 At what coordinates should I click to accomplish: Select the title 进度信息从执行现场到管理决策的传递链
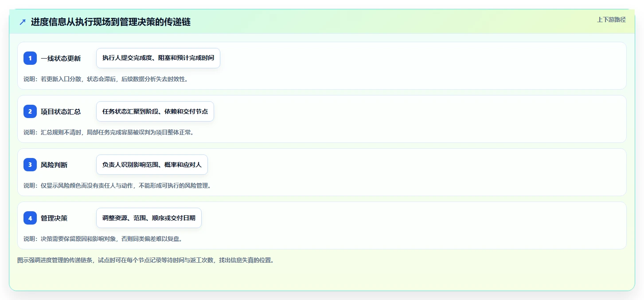click(x=111, y=22)
